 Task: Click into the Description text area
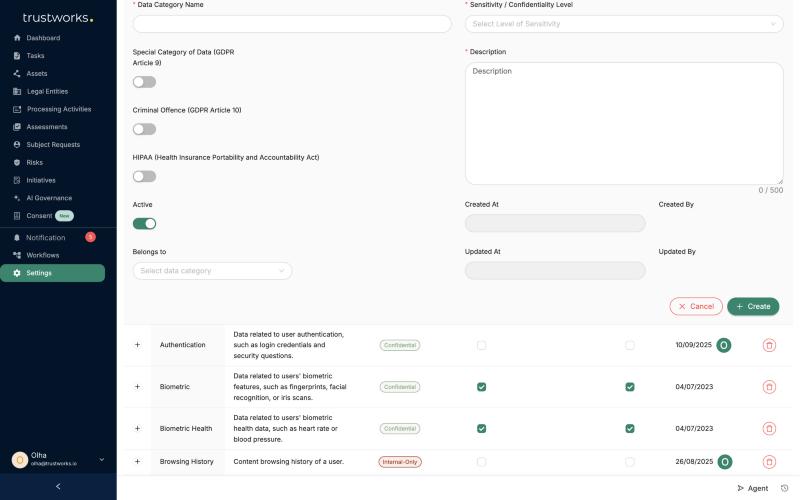click(624, 123)
